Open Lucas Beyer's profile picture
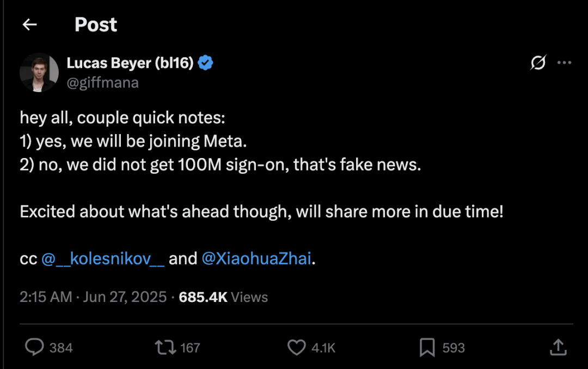 pyautogui.click(x=39, y=72)
